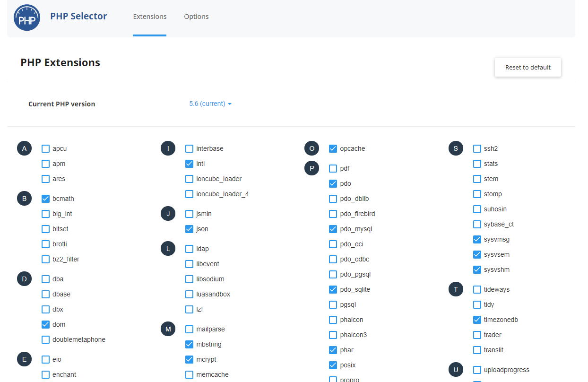Uncheck the json extension
Screen dimensions: 588x382
pyautogui.click(x=189, y=229)
